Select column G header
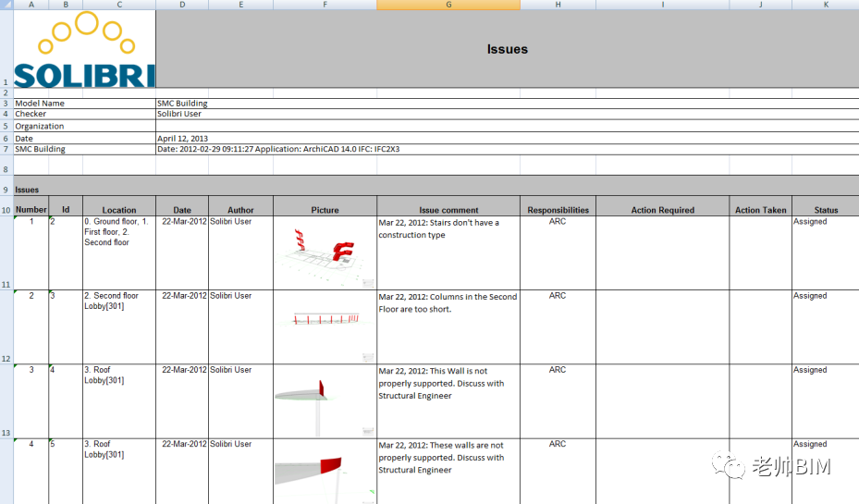 pos(448,5)
